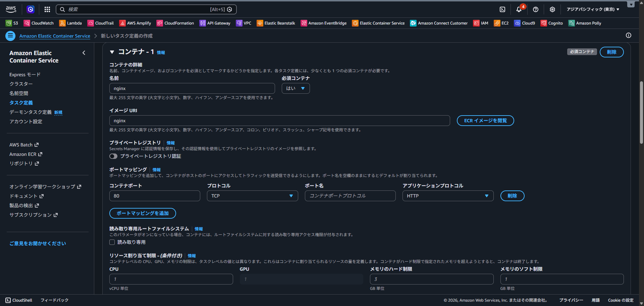Focus the CPU limit field
Image resolution: width=644 pixels, height=306 pixels.
(x=171, y=279)
